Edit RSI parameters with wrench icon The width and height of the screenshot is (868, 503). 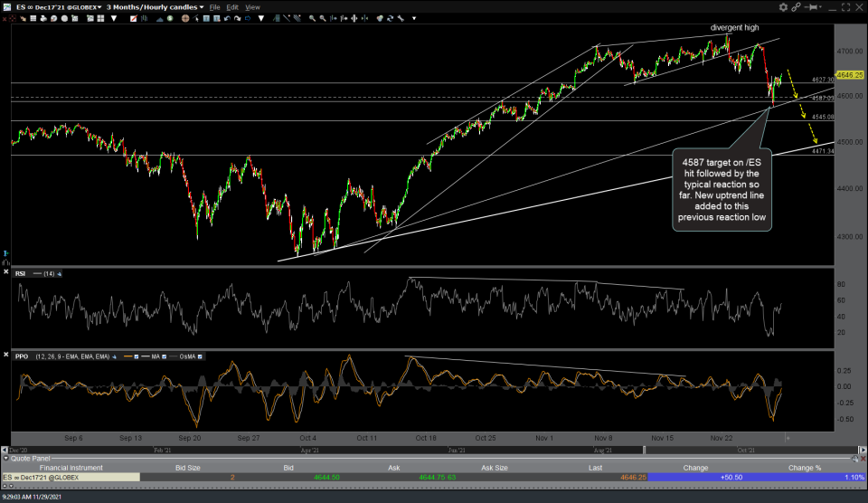(60, 273)
